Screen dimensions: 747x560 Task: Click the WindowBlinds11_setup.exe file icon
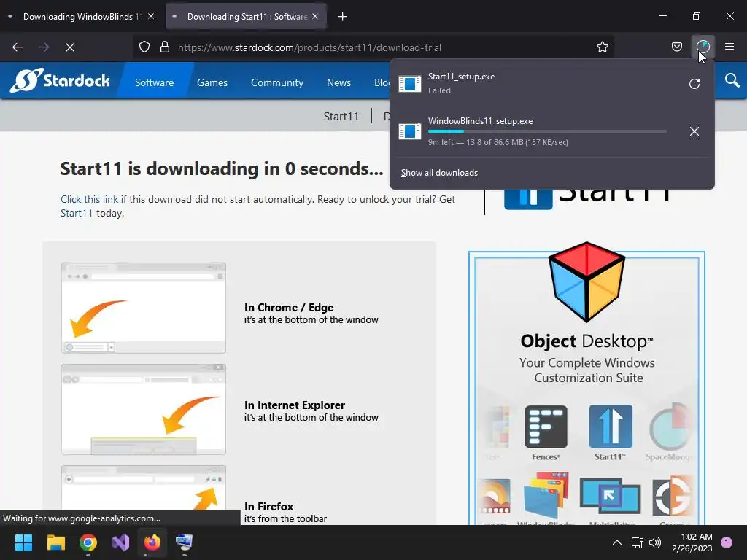(x=410, y=131)
